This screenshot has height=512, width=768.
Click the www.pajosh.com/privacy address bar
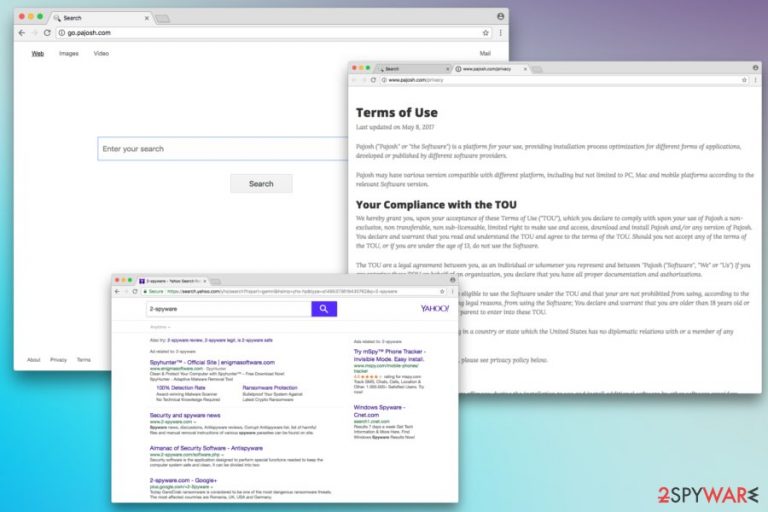click(563, 80)
